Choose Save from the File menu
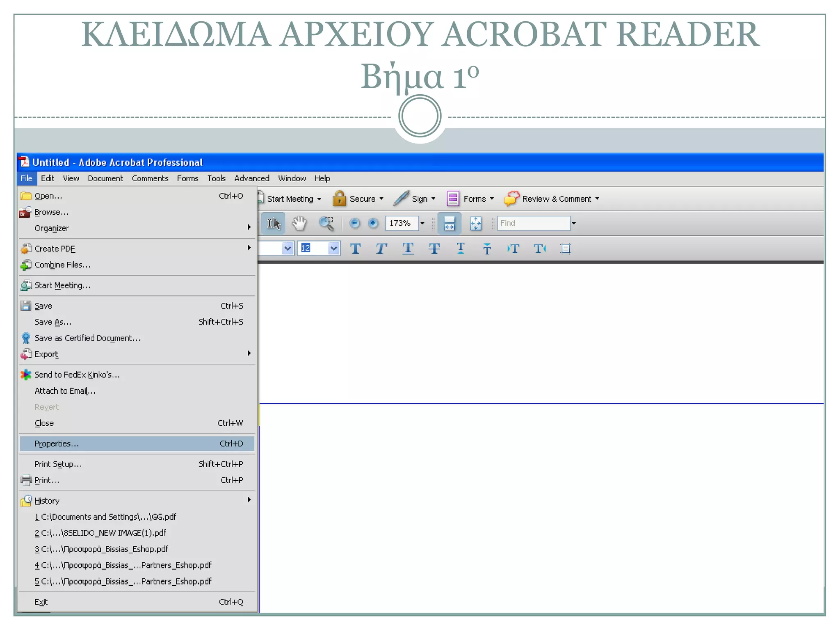Image resolution: width=840 pixels, height=630 pixels. pos(137,306)
